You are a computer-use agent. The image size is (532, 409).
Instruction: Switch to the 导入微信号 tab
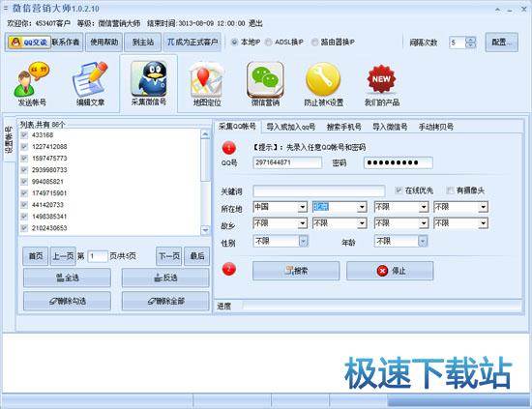click(390, 127)
